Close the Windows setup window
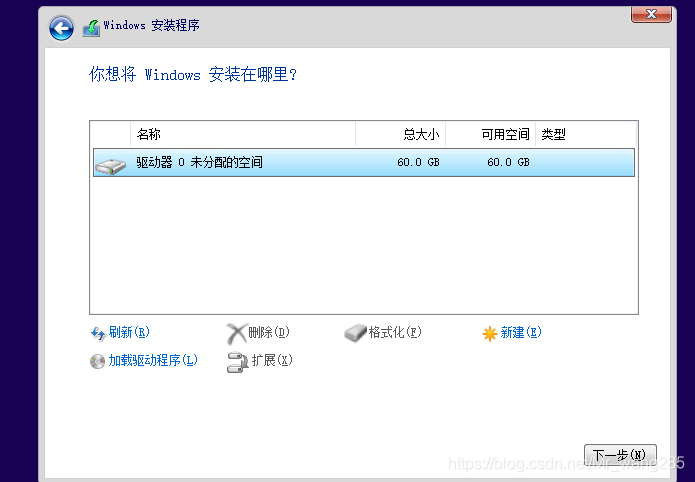 (651, 14)
